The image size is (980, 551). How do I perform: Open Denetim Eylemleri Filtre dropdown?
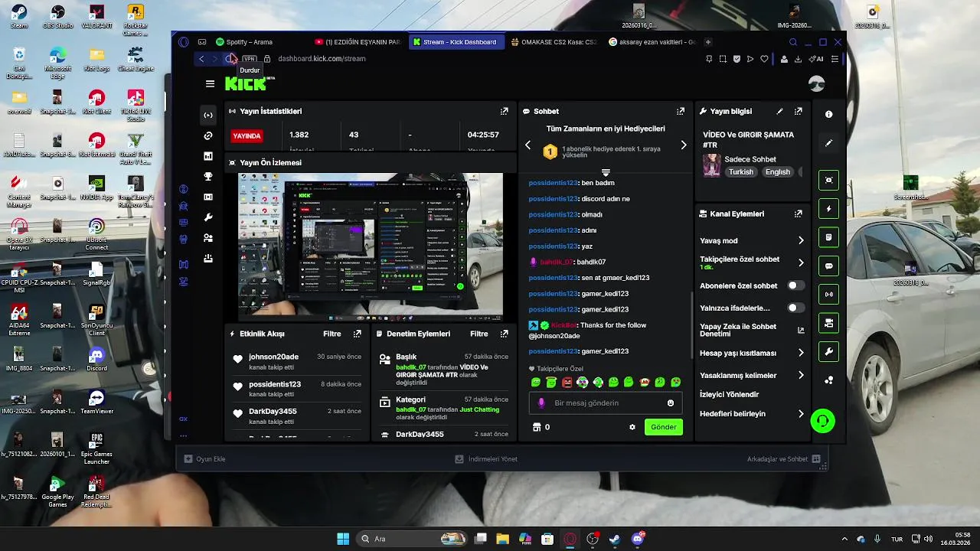[x=479, y=334]
